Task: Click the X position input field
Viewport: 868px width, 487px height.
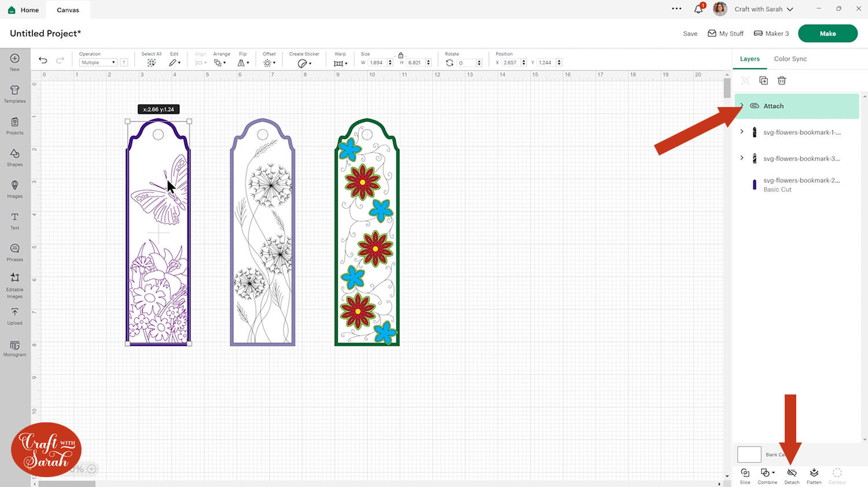Action: point(511,62)
